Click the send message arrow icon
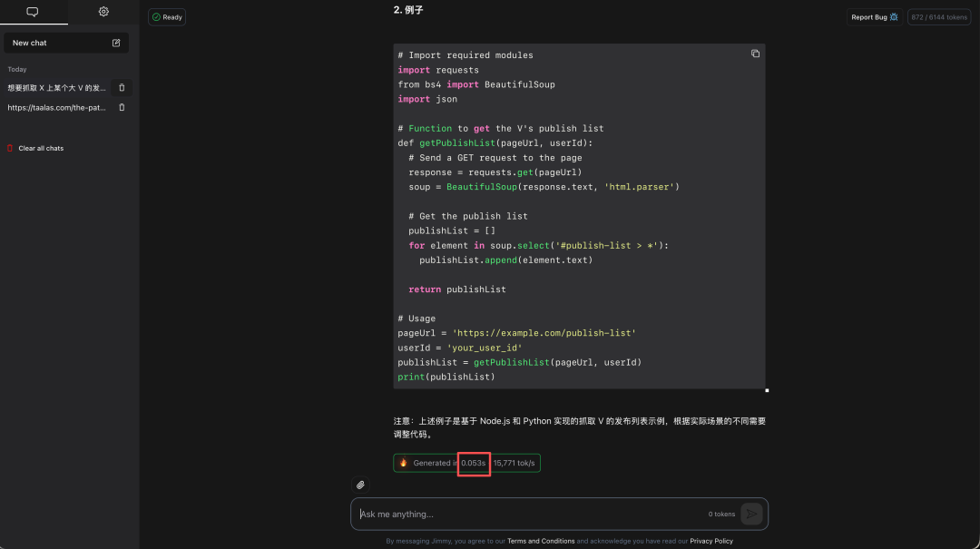 pos(752,514)
